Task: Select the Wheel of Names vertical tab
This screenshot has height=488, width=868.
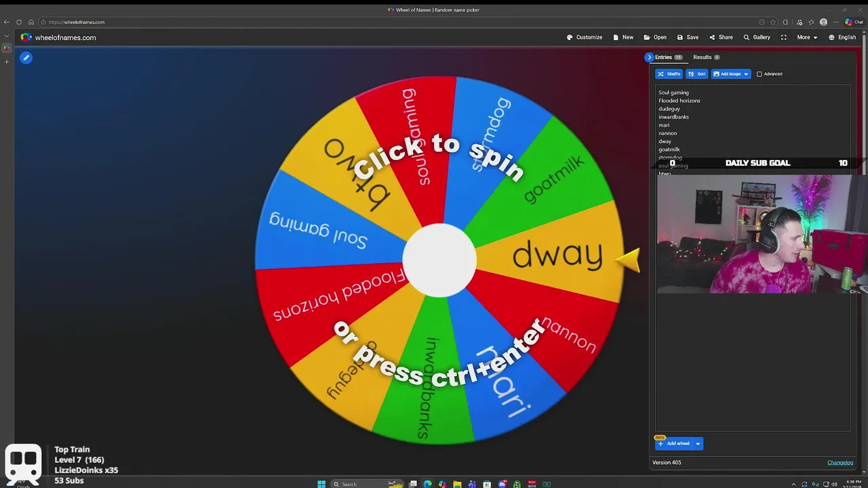Action: point(7,47)
